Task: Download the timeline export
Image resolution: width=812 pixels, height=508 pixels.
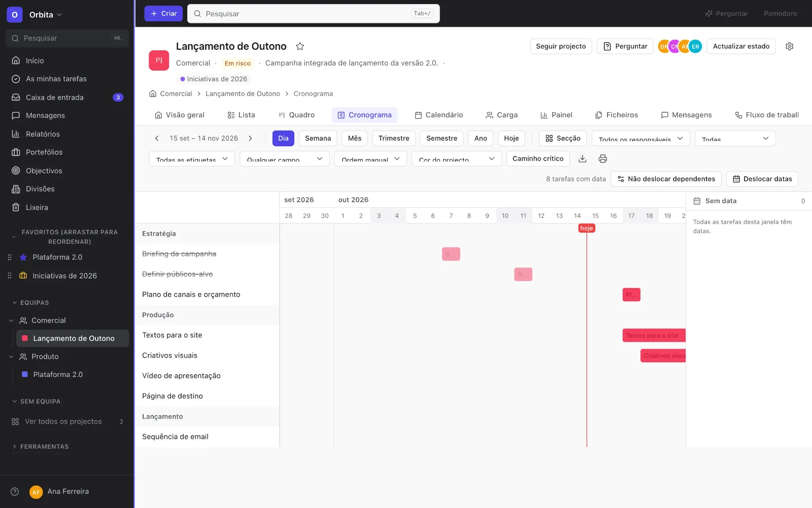Action: (583, 158)
